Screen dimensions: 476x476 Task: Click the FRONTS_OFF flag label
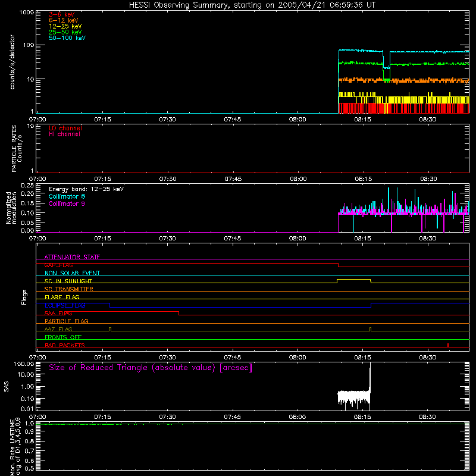63,337
